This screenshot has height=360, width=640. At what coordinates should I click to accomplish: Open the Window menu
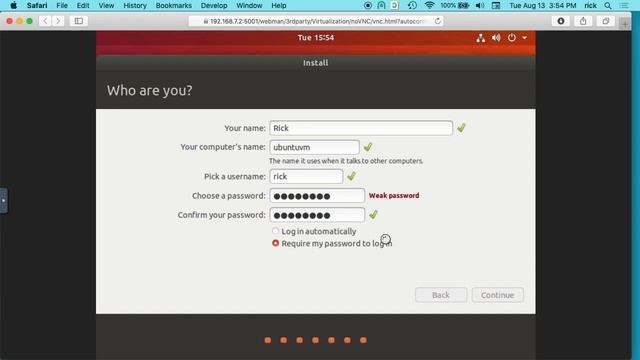(x=249, y=5)
